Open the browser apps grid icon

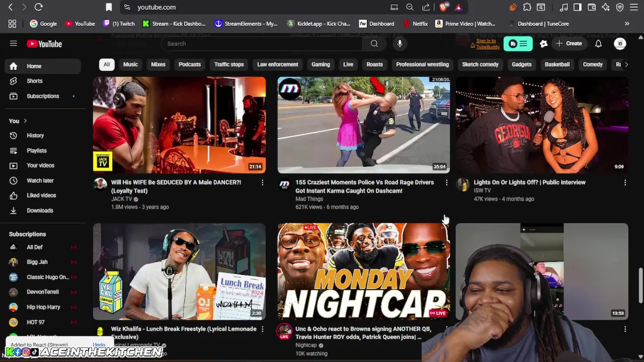pyautogui.click(x=12, y=24)
